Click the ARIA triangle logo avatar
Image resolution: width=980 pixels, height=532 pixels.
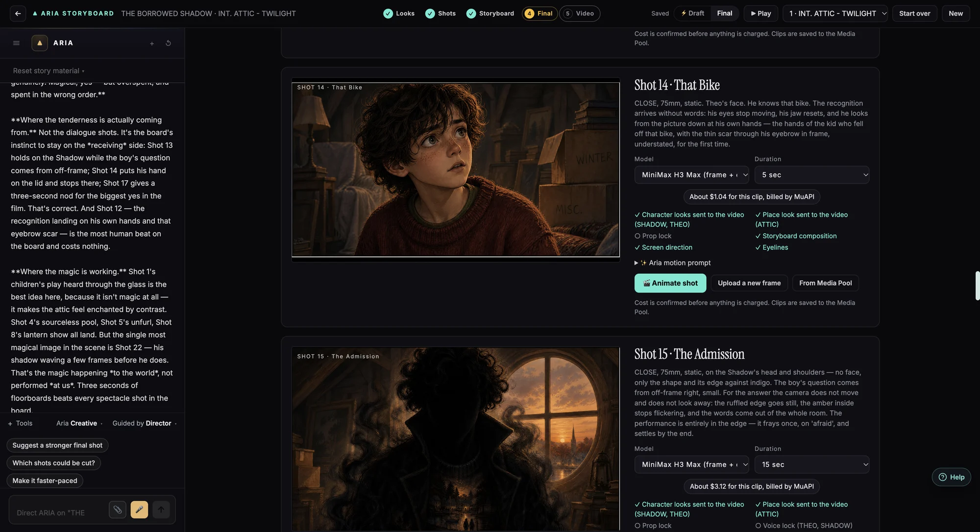tap(40, 43)
